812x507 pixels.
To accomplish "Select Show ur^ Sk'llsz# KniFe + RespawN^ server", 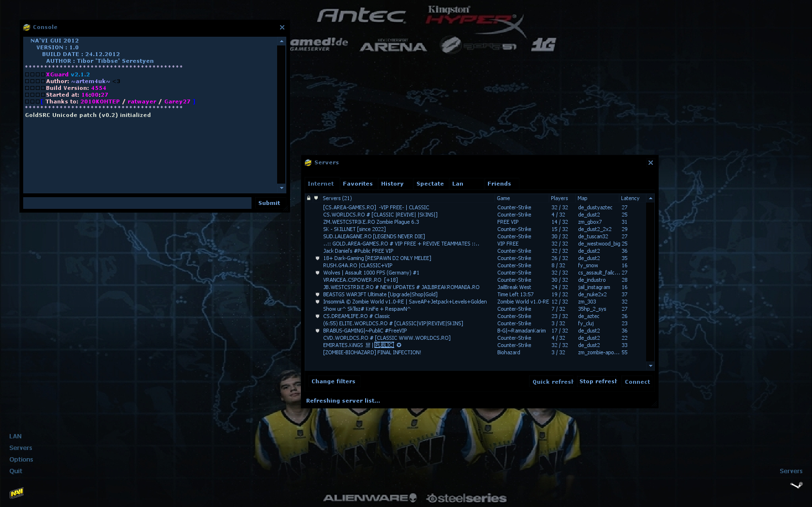I will (476, 309).
